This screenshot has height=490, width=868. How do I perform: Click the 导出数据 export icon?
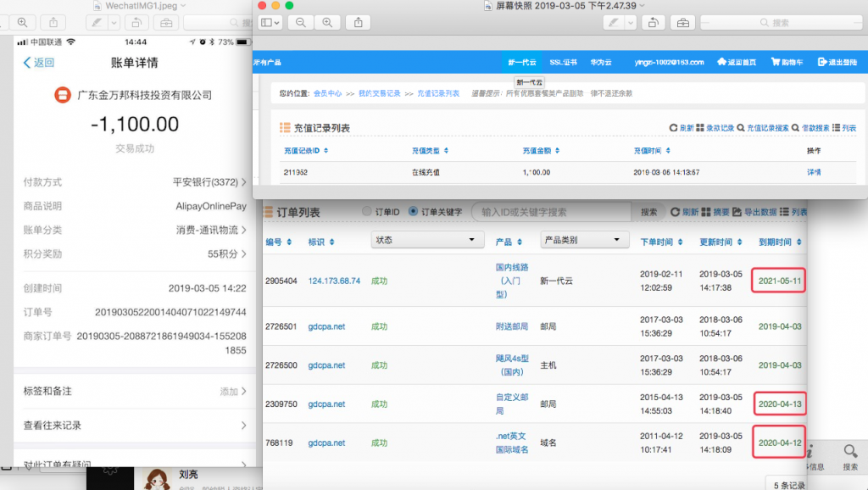click(737, 212)
